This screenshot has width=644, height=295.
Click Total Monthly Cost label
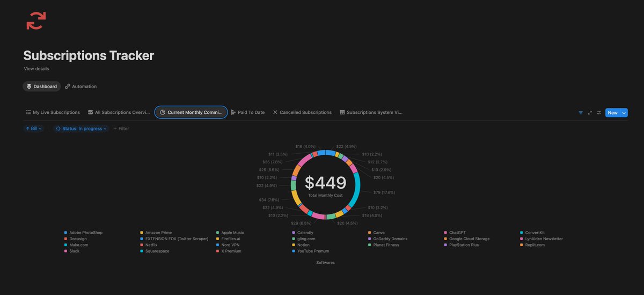pos(325,196)
